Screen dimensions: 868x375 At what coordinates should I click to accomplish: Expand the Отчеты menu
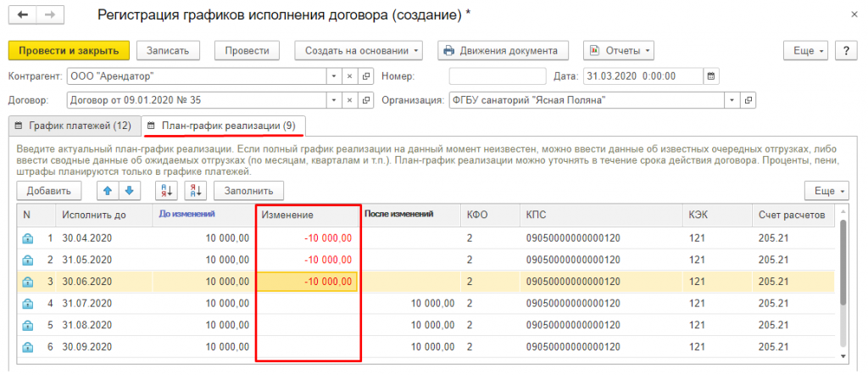[x=618, y=50]
